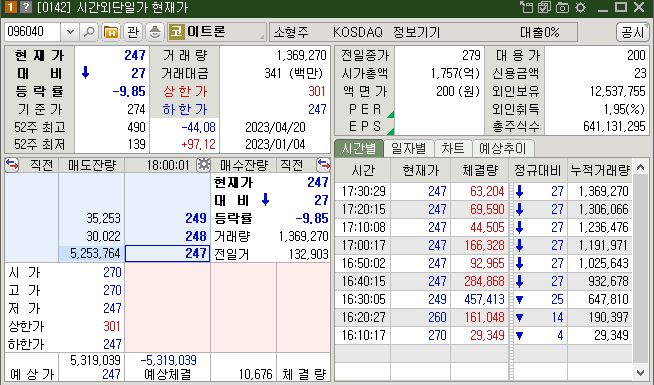The height and width of the screenshot is (385, 654).
Task: Click the resize grip corner of the stock name box
Action: (x=262, y=37)
